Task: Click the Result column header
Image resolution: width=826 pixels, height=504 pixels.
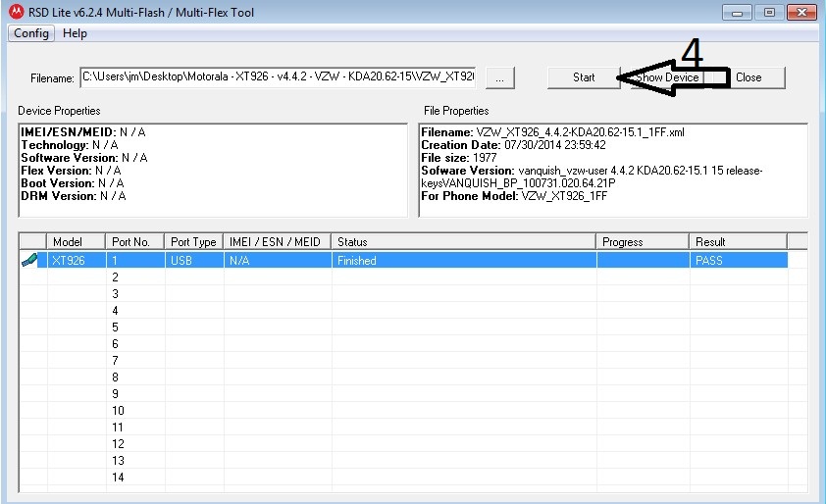Action: (x=739, y=242)
